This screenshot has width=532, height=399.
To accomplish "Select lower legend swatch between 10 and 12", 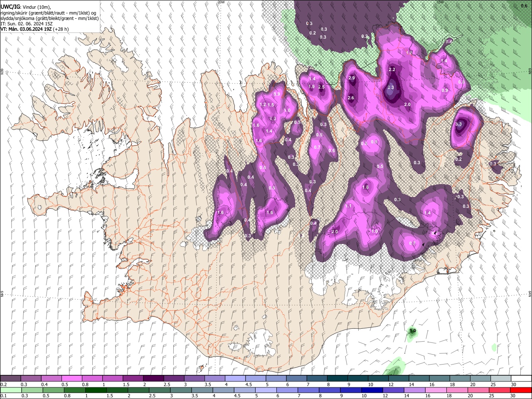I will tap(372, 390).
